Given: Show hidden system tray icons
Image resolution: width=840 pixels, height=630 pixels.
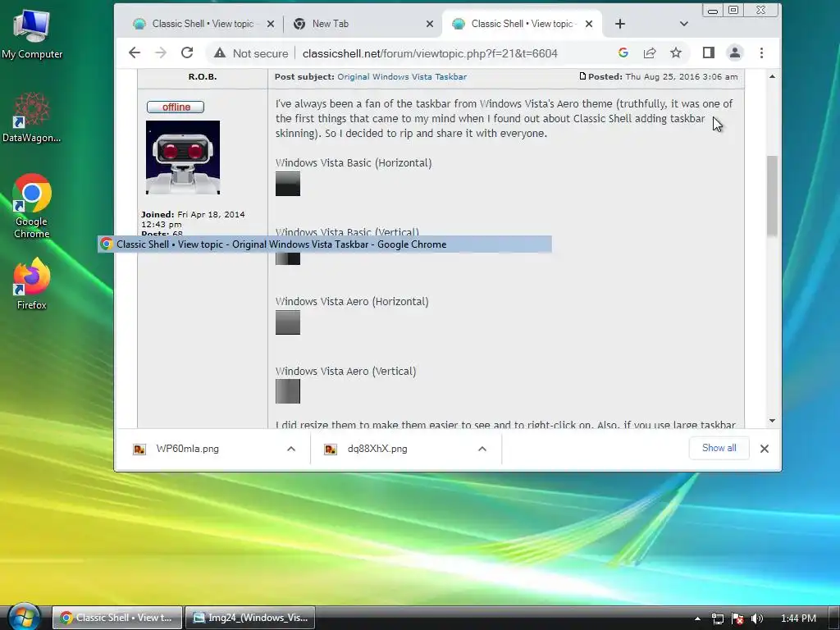Looking at the screenshot, I should [697, 619].
